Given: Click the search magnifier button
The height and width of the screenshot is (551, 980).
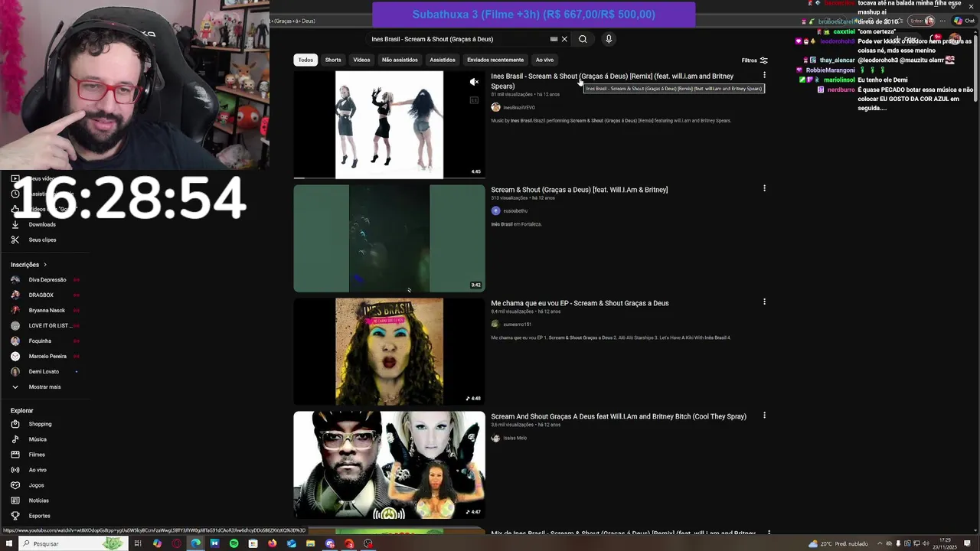Looking at the screenshot, I should pyautogui.click(x=583, y=39).
